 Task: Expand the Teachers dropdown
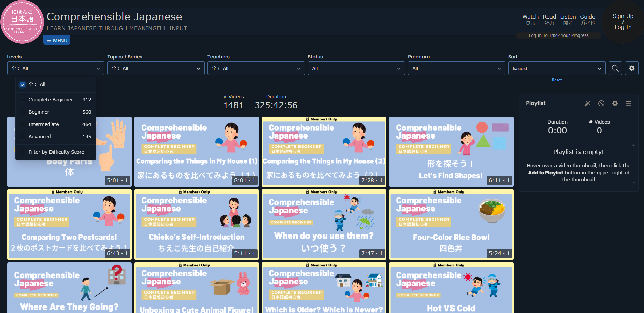tap(256, 68)
